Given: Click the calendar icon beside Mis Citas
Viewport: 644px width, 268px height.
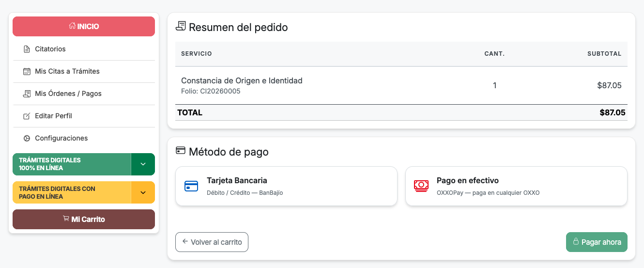Looking at the screenshot, I should coord(27,71).
